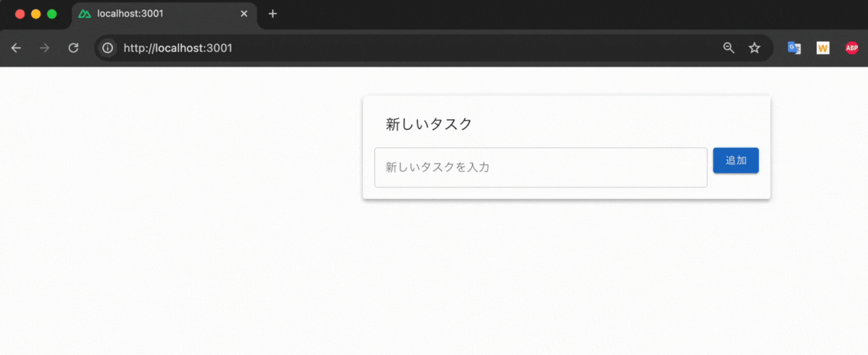
Task: Click the 新しいタスク card heading
Action: 429,124
